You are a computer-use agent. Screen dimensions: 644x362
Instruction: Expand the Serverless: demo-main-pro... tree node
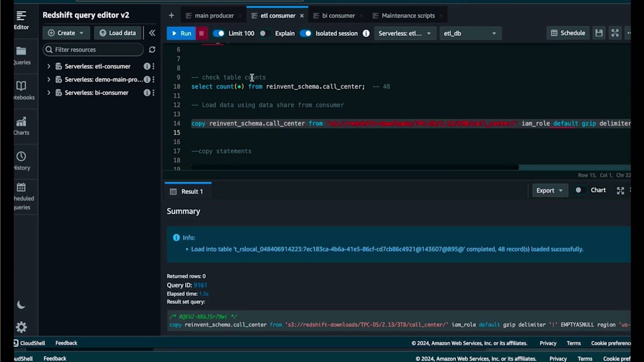tap(49, 79)
